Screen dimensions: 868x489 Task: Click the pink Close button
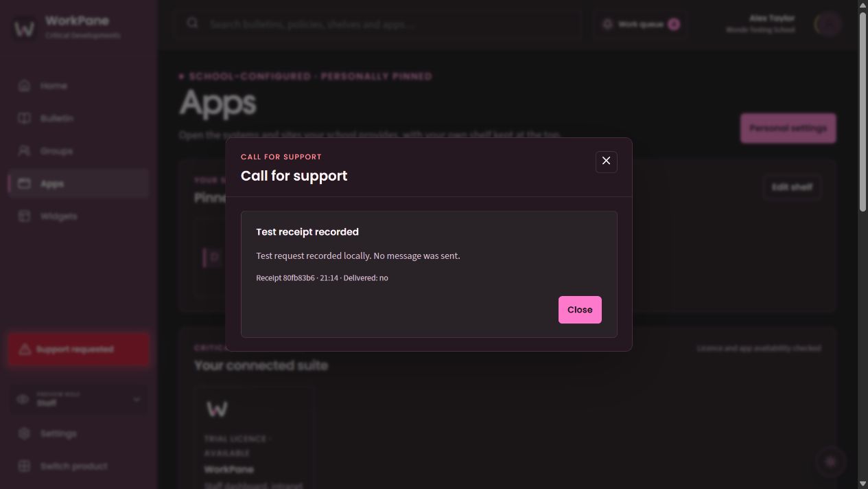580,310
